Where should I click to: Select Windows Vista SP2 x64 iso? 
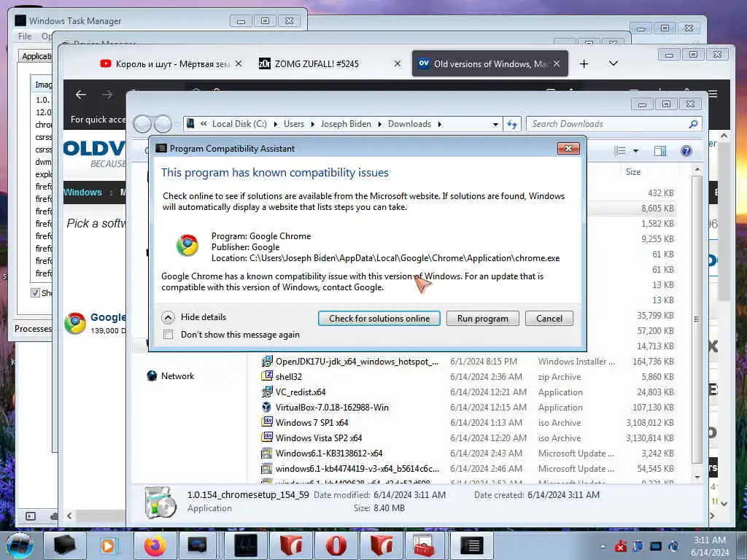(x=319, y=437)
